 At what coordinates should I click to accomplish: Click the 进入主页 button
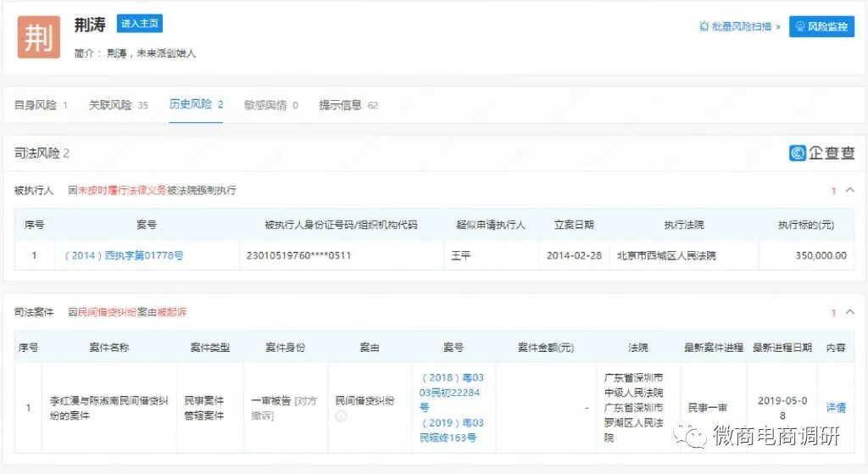(141, 24)
